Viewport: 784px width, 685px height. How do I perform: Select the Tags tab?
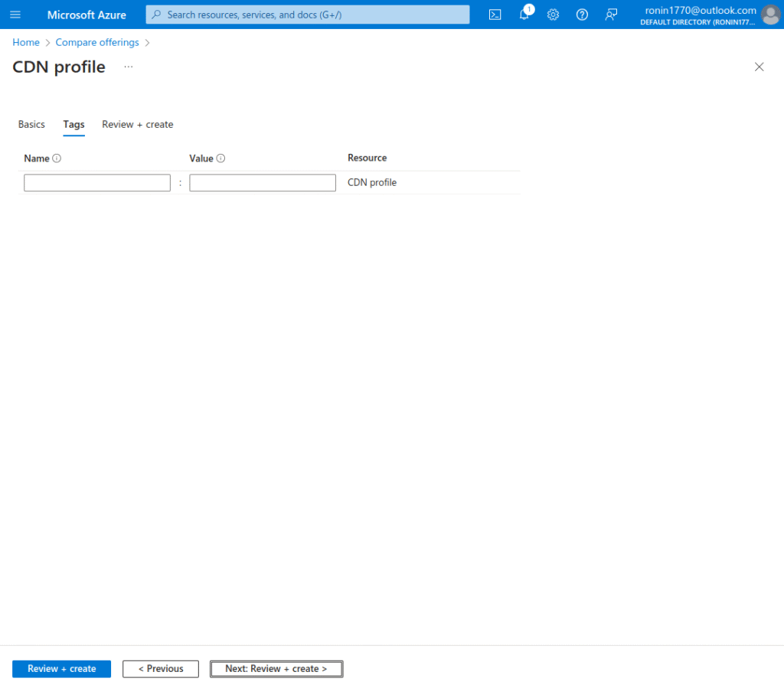click(73, 125)
